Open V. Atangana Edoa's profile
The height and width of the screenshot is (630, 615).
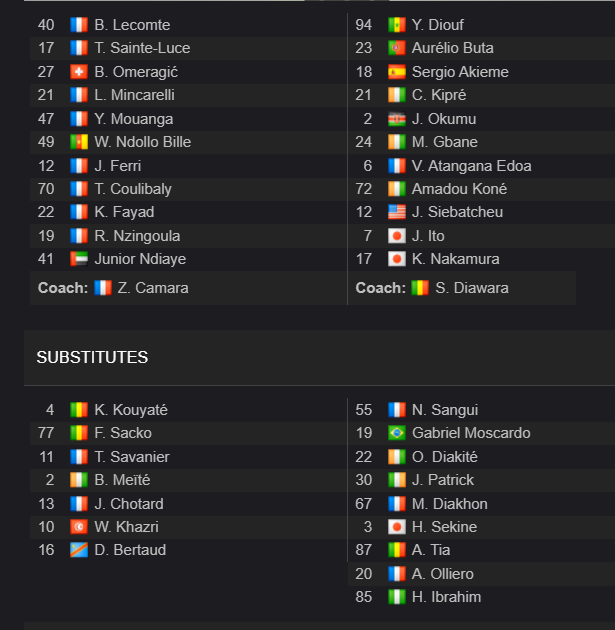tap(472, 166)
